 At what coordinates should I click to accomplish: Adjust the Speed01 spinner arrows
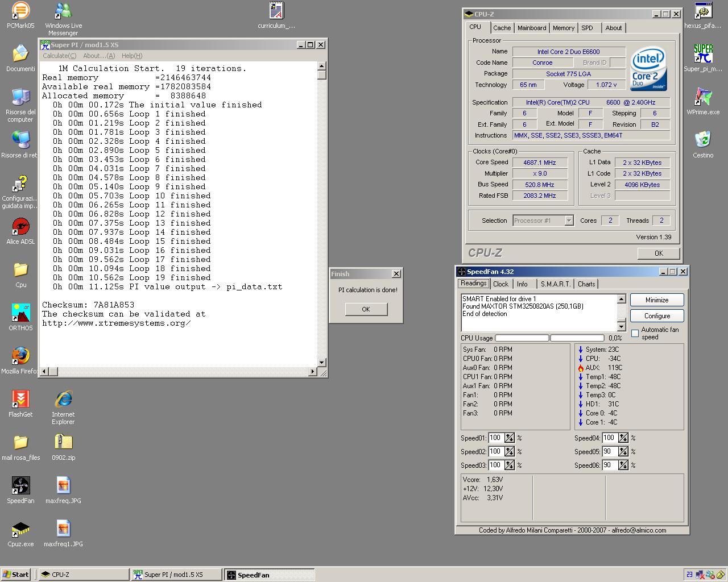click(x=510, y=438)
